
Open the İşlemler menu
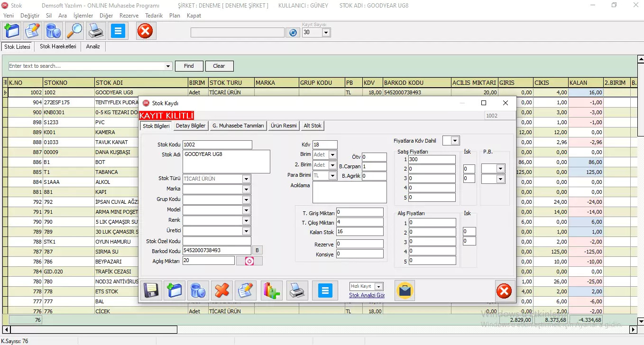coord(83,16)
